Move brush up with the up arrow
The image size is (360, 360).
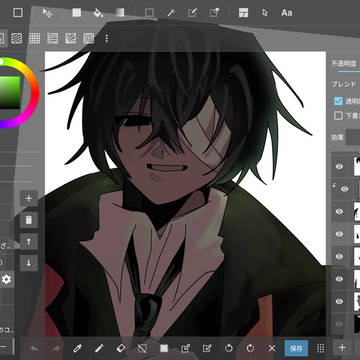(x=29, y=241)
